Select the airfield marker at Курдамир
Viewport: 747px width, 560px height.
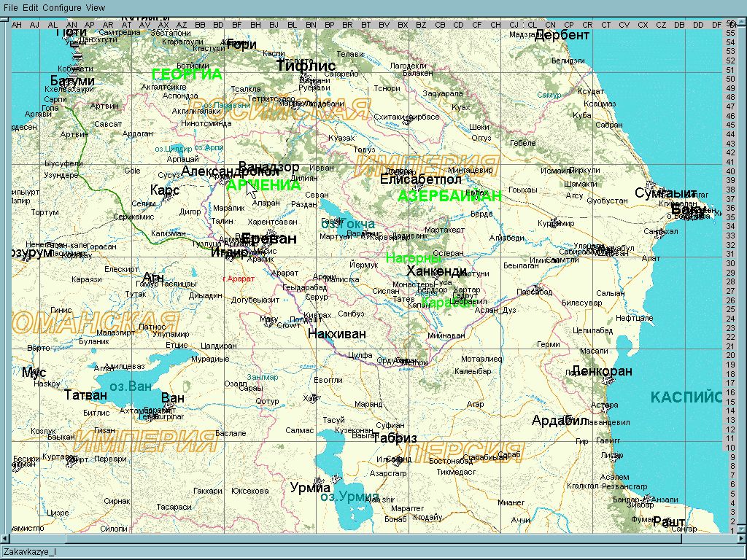point(555,221)
